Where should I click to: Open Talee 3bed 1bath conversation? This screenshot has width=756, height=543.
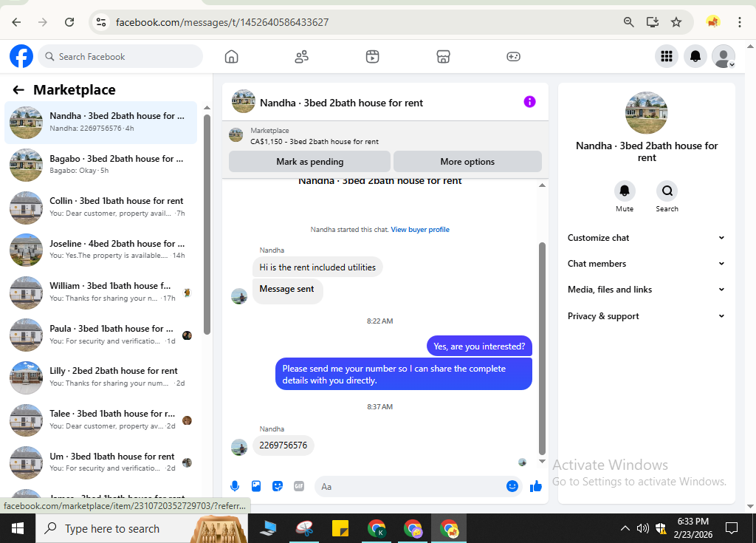point(100,420)
